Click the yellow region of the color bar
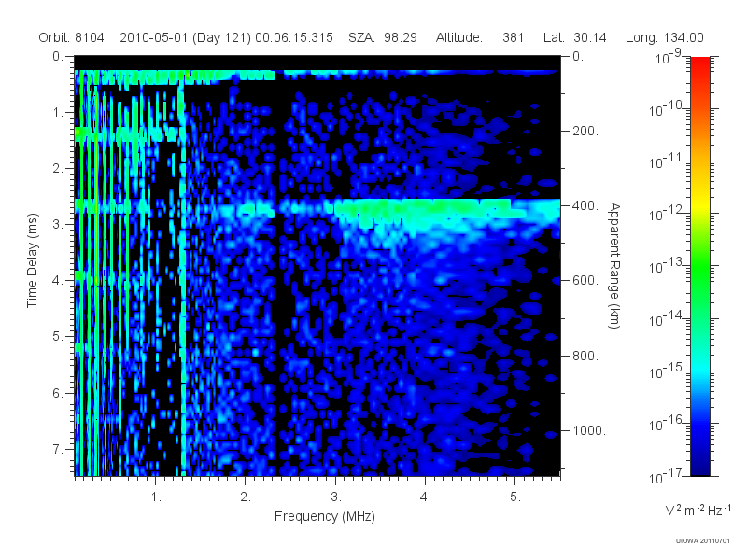Screen dimensions: 747x560 700,203
